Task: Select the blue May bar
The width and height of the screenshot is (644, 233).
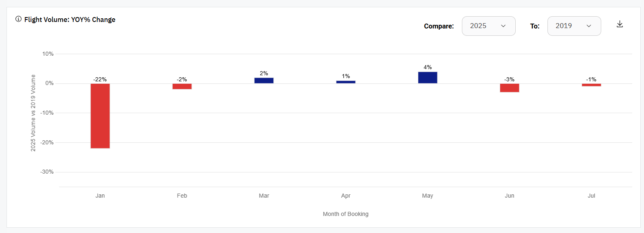Action: pyautogui.click(x=428, y=78)
